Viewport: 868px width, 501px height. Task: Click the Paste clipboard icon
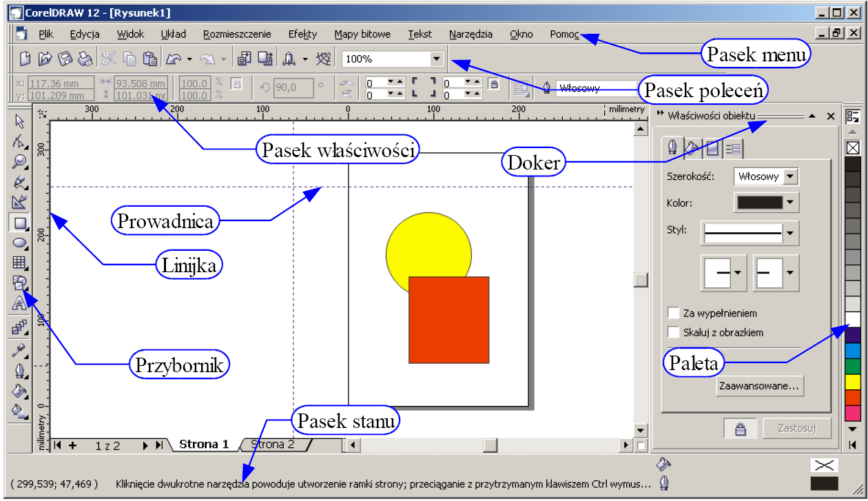pyautogui.click(x=149, y=59)
